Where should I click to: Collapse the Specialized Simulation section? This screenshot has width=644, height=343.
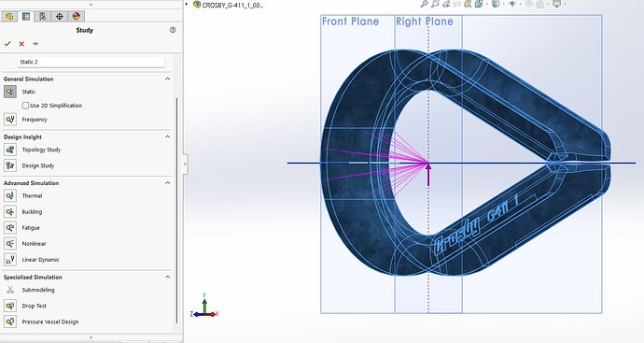click(168, 277)
